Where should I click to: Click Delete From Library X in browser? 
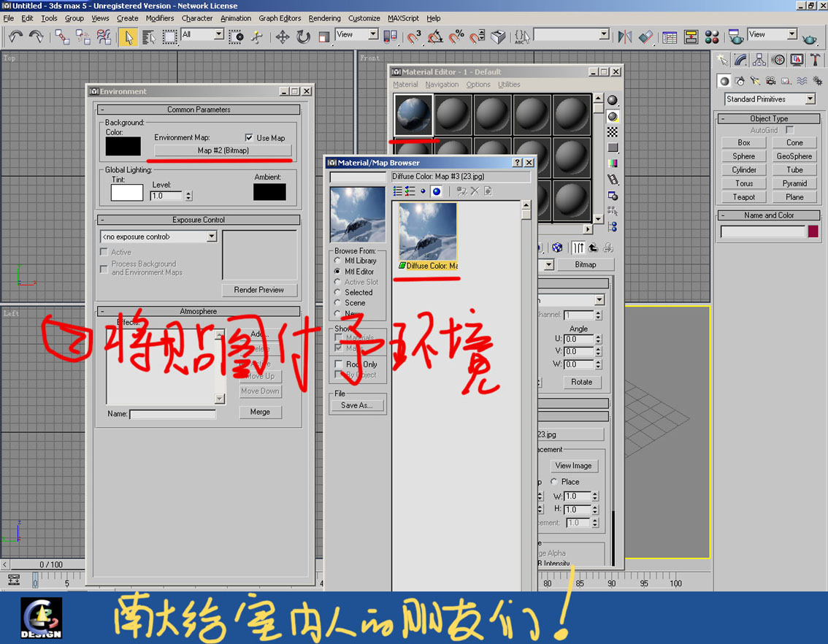(475, 191)
